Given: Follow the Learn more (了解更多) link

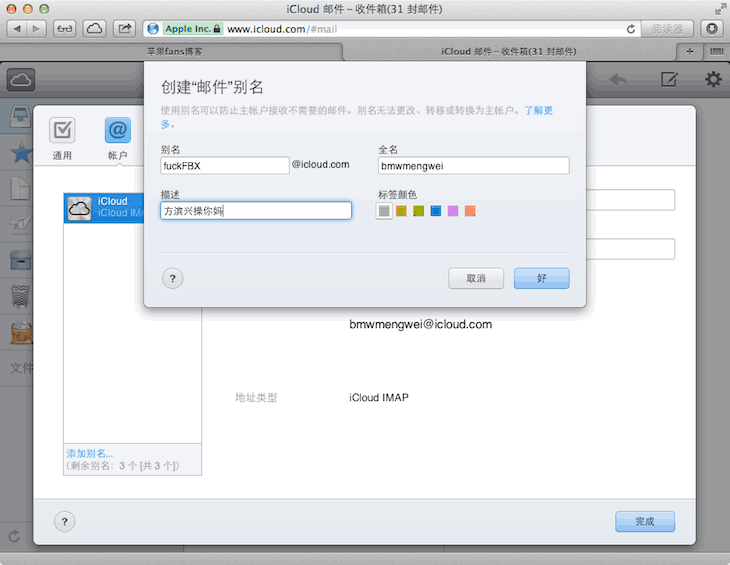Looking at the screenshot, I should coord(538,111).
